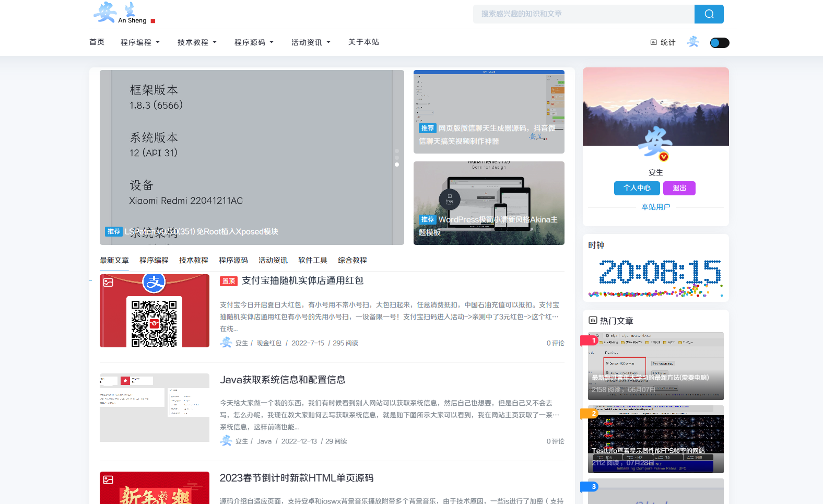Screen dimensions: 823x504
Task: Switch to the 程序编程 article tab
Action: pos(154,260)
